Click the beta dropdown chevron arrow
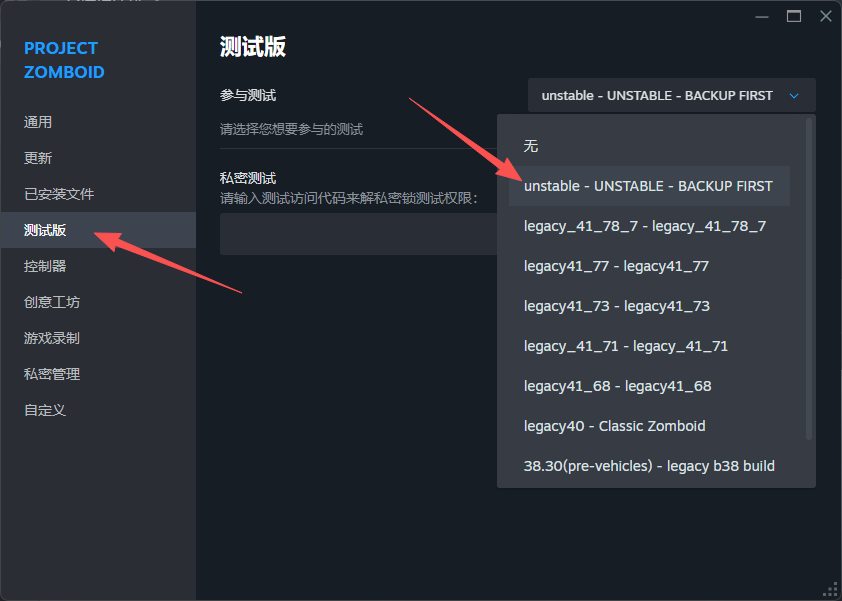Viewport: 842px width, 601px height. coord(794,96)
